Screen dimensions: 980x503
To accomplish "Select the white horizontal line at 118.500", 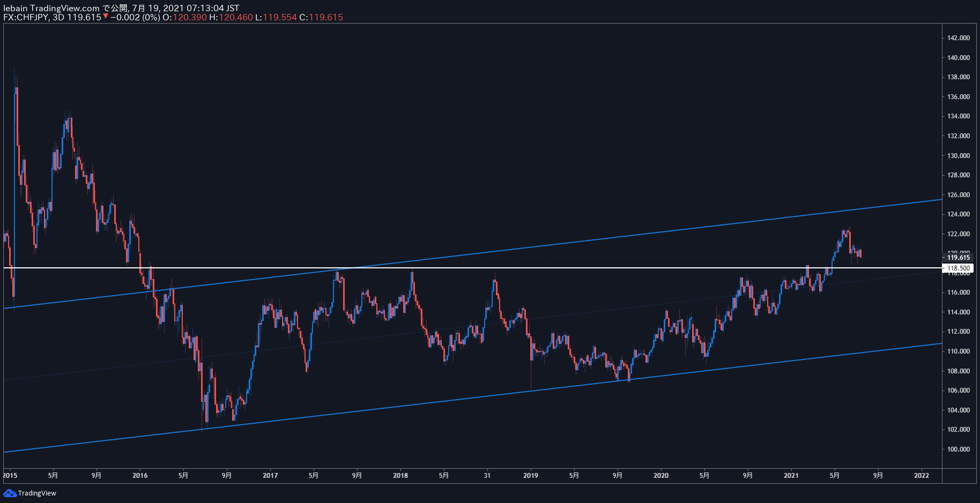I will pos(472,267).
